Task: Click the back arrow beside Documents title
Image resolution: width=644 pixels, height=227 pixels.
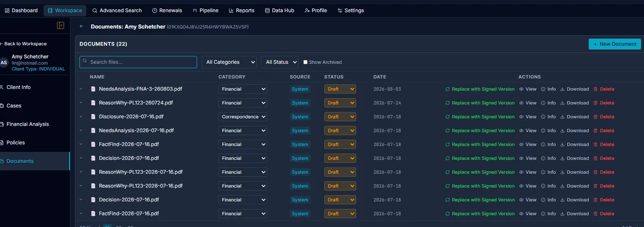Action: [x=82, y=26]
